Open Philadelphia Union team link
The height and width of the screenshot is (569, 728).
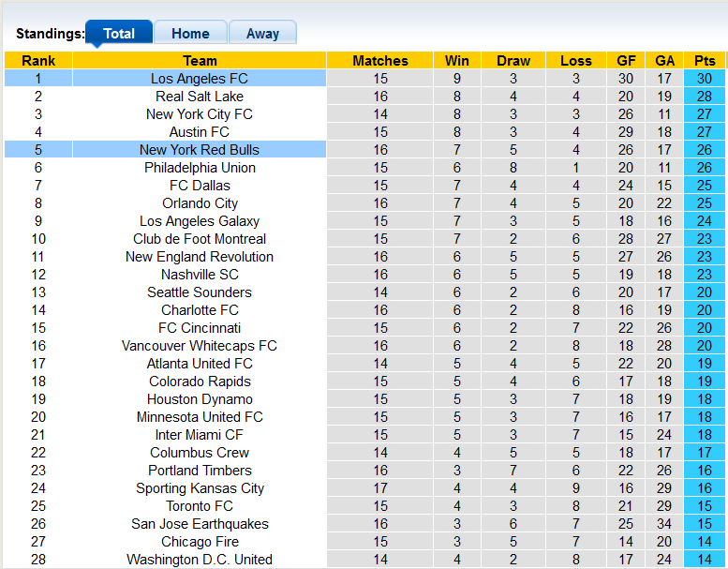click(200, 168)
